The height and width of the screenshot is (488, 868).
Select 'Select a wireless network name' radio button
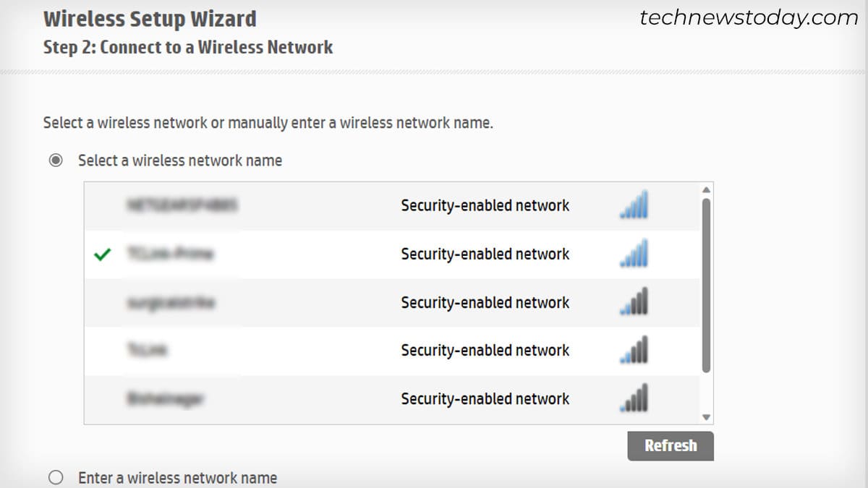pyautogui.click(x=56, y=160)
